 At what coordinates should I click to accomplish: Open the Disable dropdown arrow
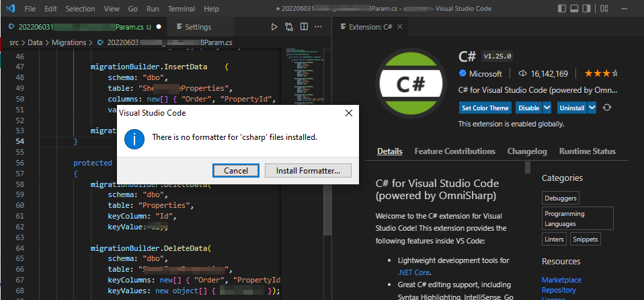(x=547, y=108)
